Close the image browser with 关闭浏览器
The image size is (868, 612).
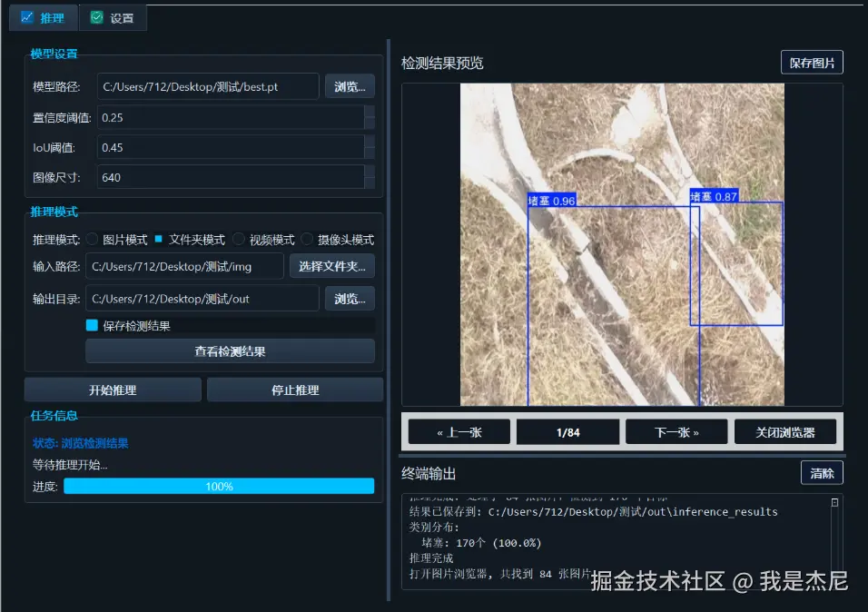point(786,431)
